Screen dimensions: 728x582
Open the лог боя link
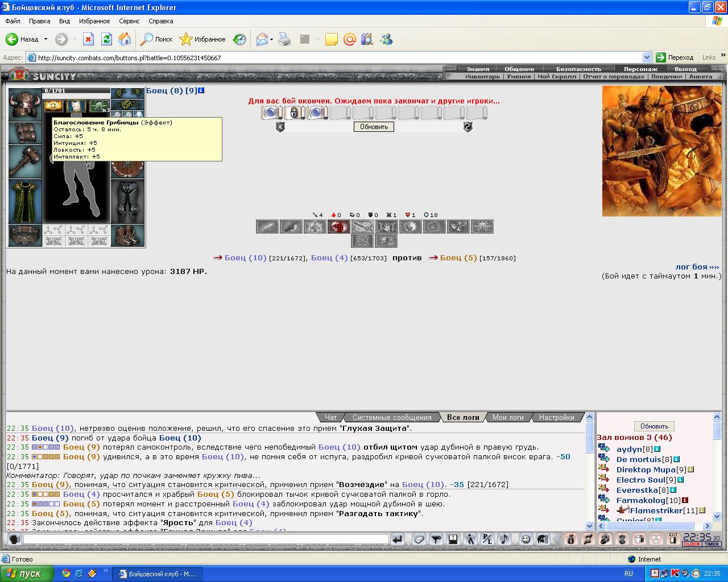pos(697,267)
